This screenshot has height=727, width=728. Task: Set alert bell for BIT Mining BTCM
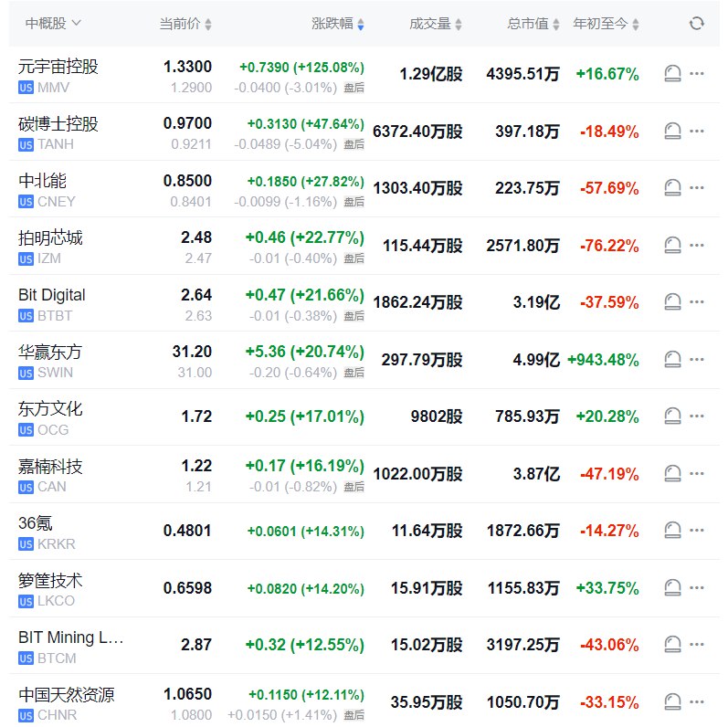pos(672,645)
